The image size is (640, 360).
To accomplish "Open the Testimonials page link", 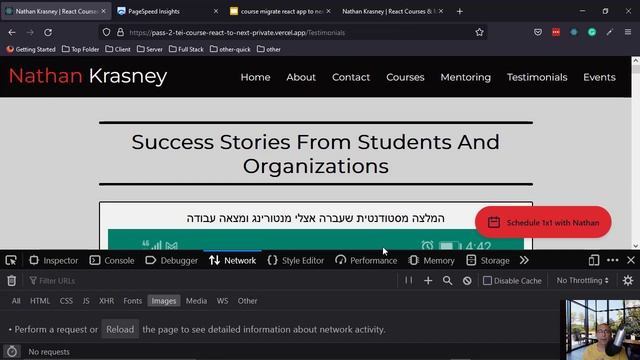I will pyautogui.click(x=537, y=77).
